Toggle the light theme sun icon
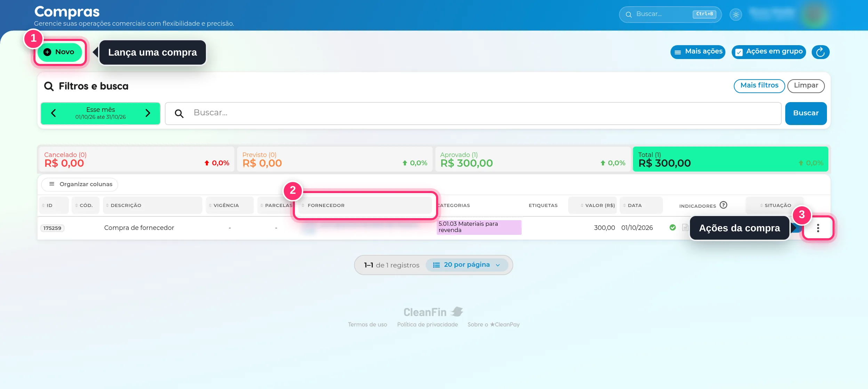The height and width of the screenshot is (389, 868). 736,15
